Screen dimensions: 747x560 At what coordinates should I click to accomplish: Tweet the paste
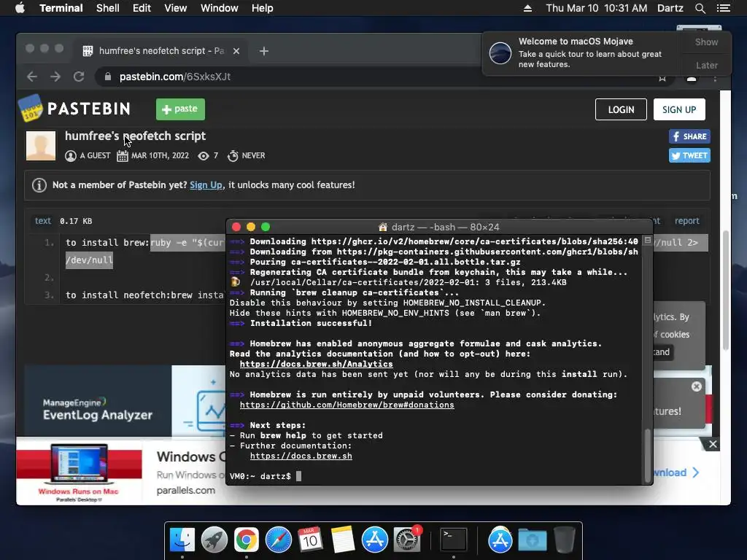click(689, 156)
